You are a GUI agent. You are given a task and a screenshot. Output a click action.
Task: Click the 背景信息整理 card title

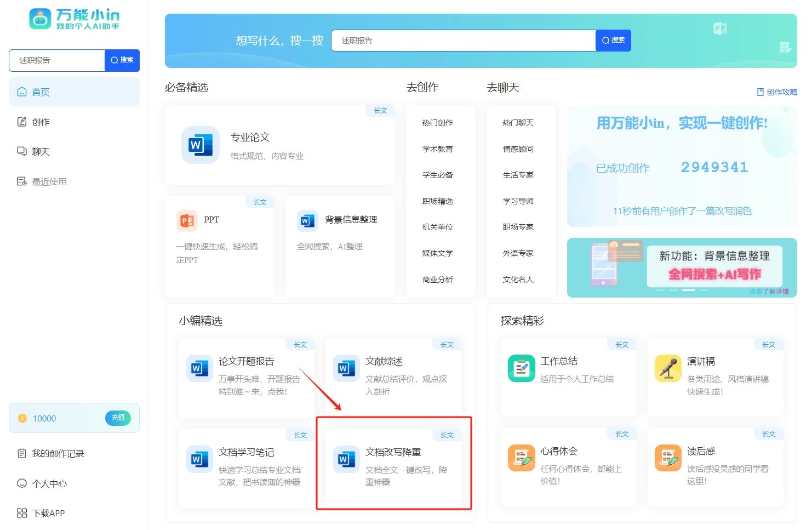(351, 219)
